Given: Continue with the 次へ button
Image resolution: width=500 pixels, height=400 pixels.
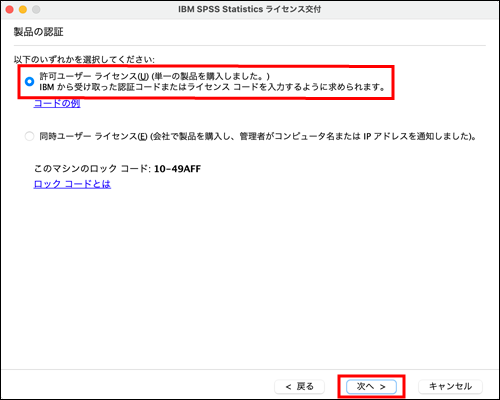Looking at the screenshot, I should pyautogui.click(x=371, y=387).
